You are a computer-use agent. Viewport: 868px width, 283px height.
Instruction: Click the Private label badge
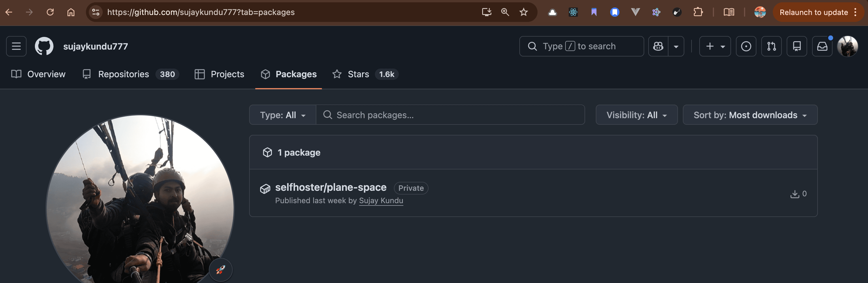(x=411, y=188)
